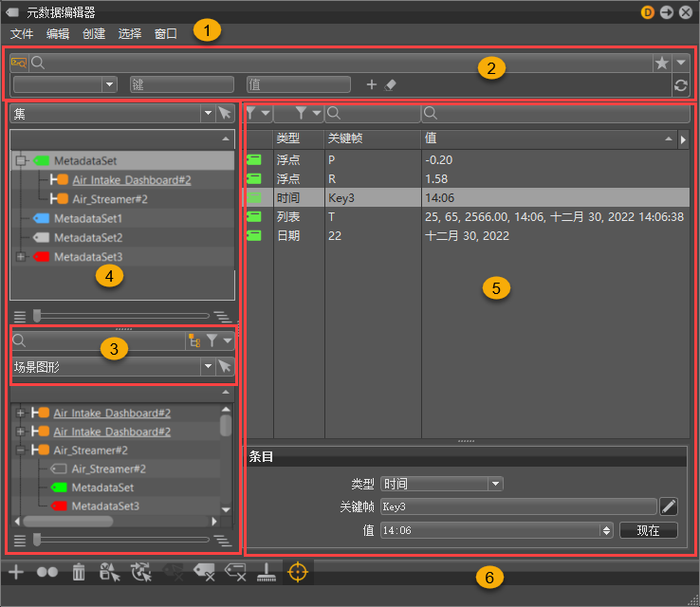Click the 键 input field

(182, 84)
